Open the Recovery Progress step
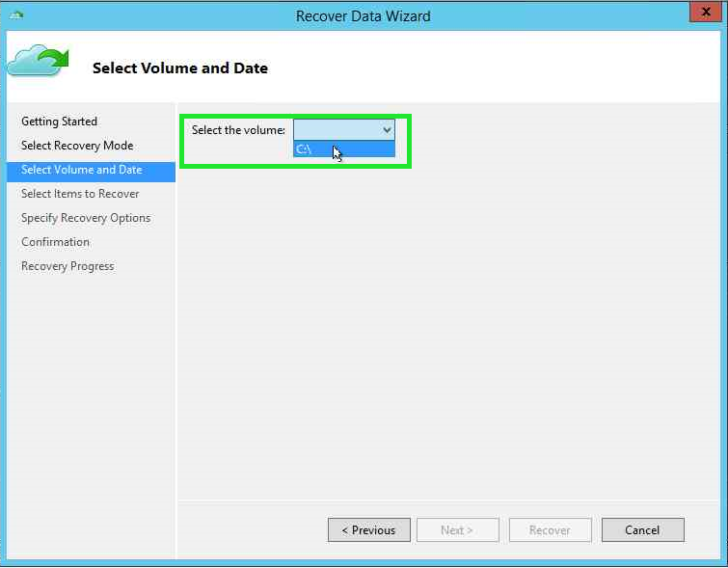Screen dimensions: 728x568 coord(67,266)
